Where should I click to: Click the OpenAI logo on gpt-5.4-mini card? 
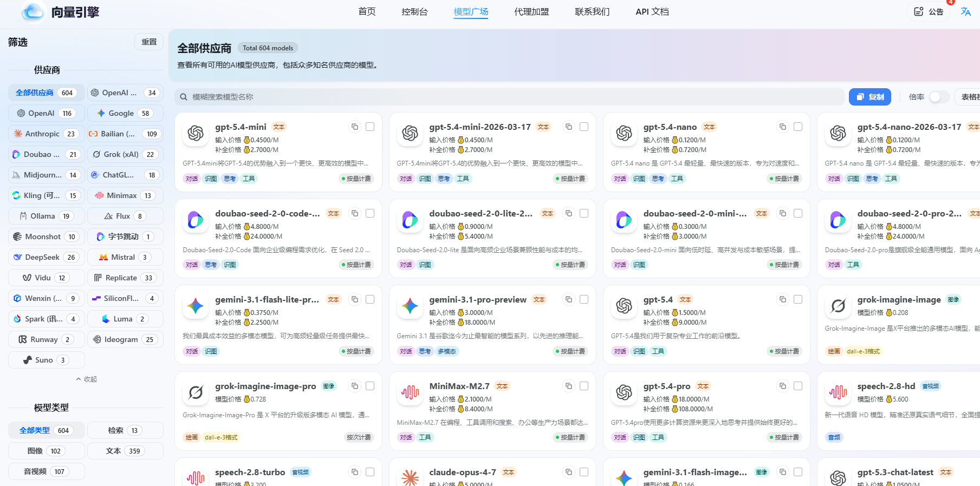(196, 133)
